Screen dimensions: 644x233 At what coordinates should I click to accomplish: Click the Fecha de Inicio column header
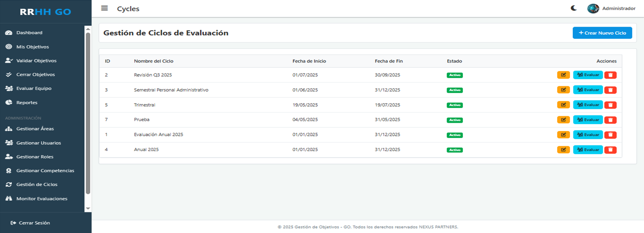309,61
